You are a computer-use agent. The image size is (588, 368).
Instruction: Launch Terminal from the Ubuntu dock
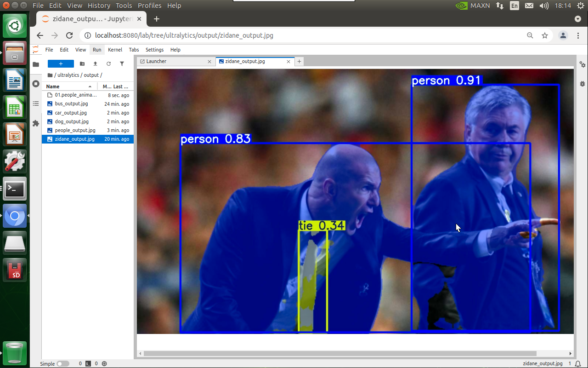[x=15, y=189]
